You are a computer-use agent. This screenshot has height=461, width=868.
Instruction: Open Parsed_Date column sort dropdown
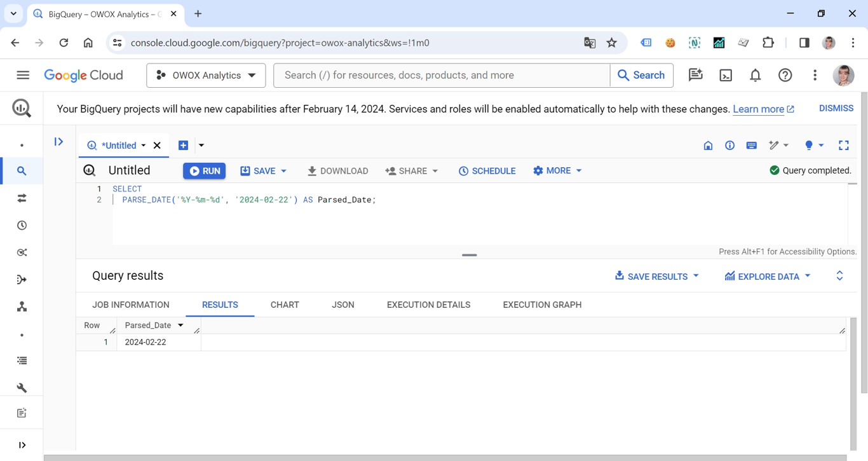(x=180, y=326)
